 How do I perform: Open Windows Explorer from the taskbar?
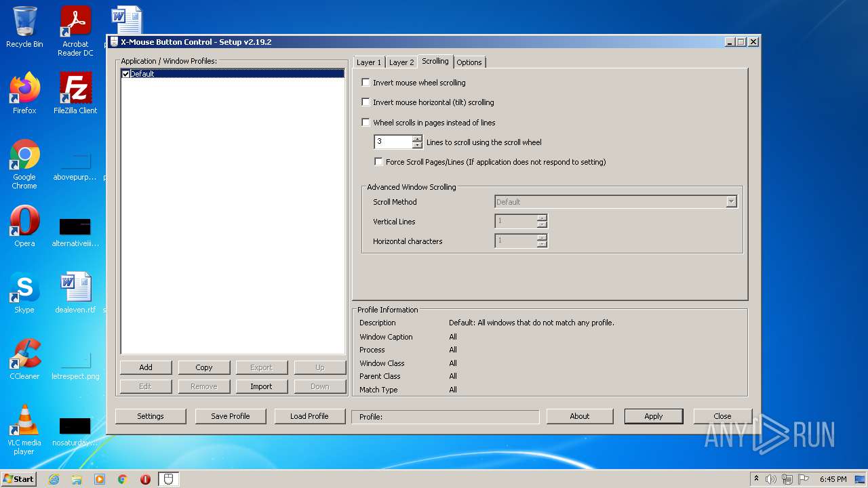(77, 479)
